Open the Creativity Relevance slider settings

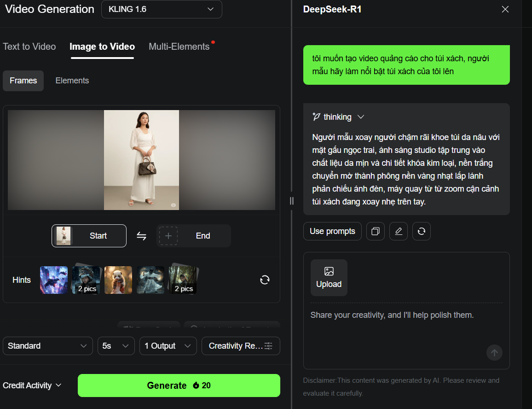241,346
